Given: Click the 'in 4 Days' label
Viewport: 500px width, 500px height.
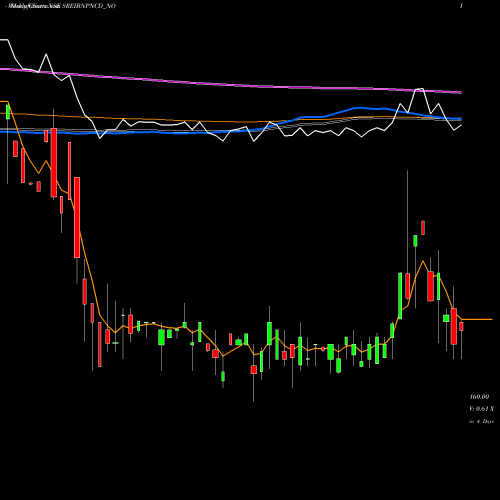Looking at the screenshot, I should (481, 421).
